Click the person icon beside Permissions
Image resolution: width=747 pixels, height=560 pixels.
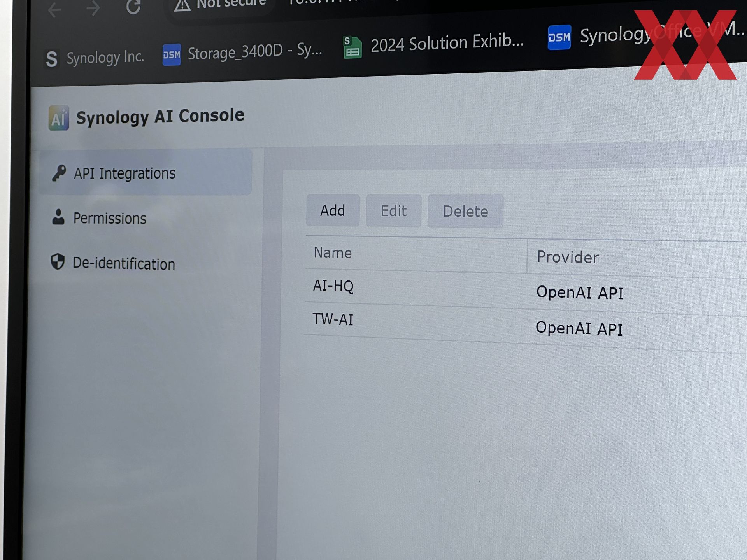coord(58,217)
